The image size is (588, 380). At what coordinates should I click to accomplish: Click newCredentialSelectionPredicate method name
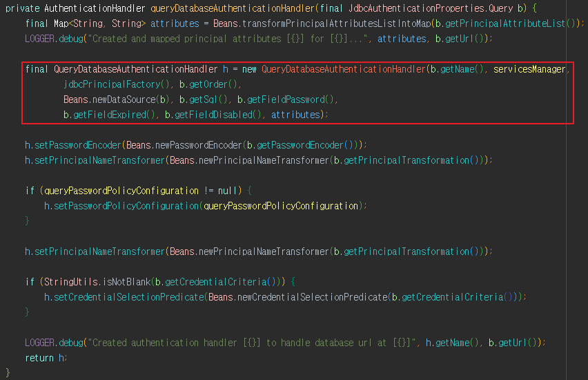[x=313, y=297]
